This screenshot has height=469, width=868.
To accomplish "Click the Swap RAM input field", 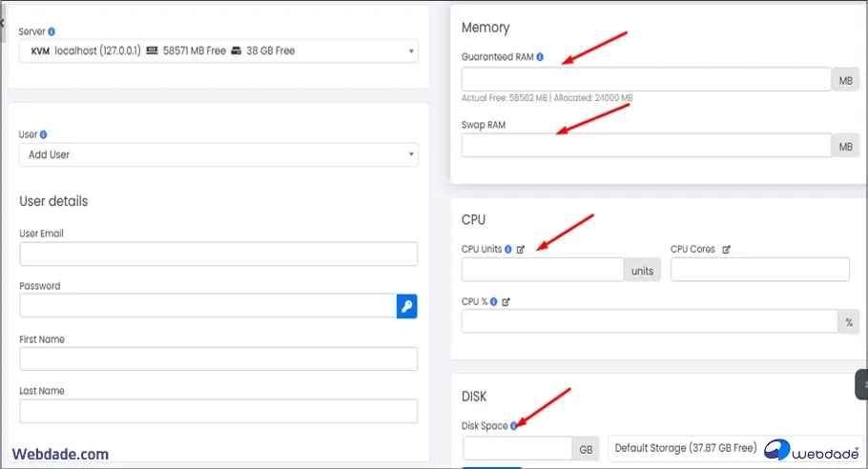I will pos(646,145).
